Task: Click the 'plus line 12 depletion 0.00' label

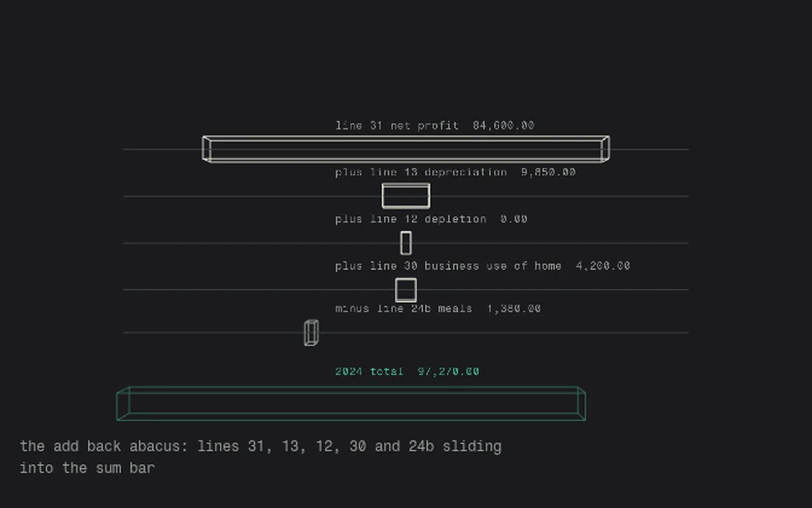Action: [x=431, y=219]
